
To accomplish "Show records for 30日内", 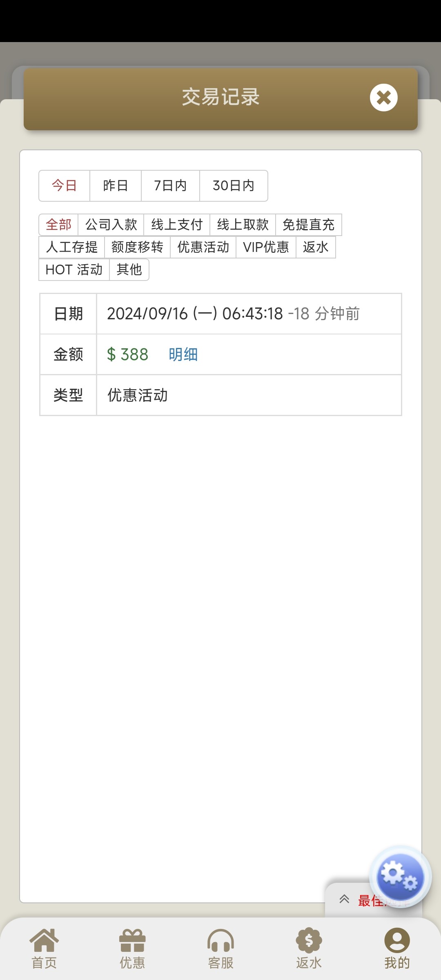I will [x=234, y=186].
